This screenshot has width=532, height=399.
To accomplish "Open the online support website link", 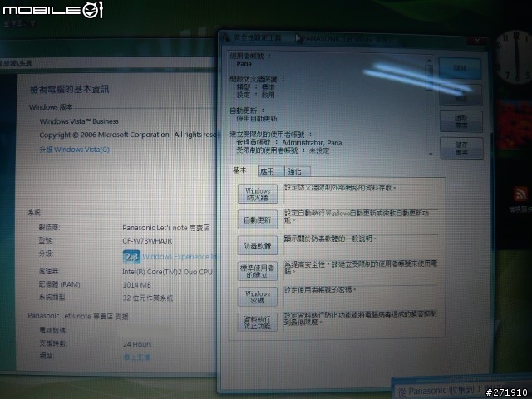I will coord(136,357).
